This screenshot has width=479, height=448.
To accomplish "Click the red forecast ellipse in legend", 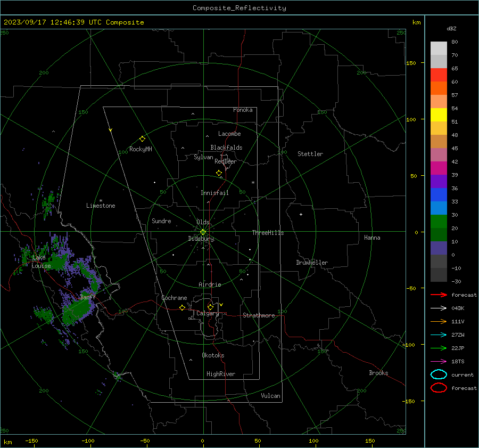I will pyautogui.click(x=439, y=388).
